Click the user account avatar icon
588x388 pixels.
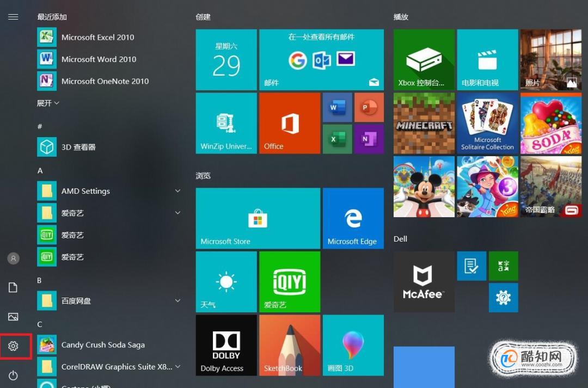(13, 258)
